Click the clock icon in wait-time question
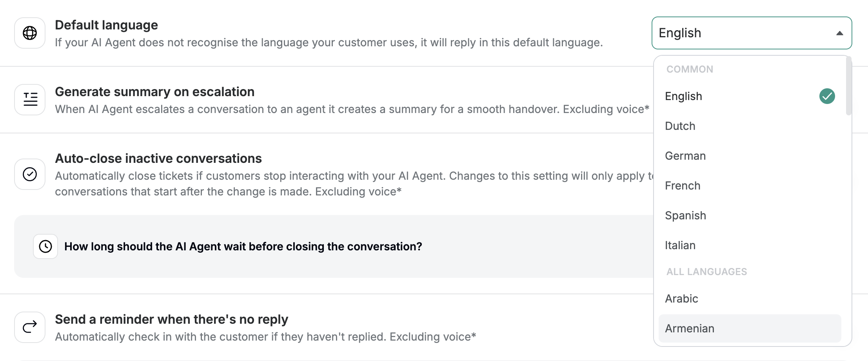 point(45,246)
